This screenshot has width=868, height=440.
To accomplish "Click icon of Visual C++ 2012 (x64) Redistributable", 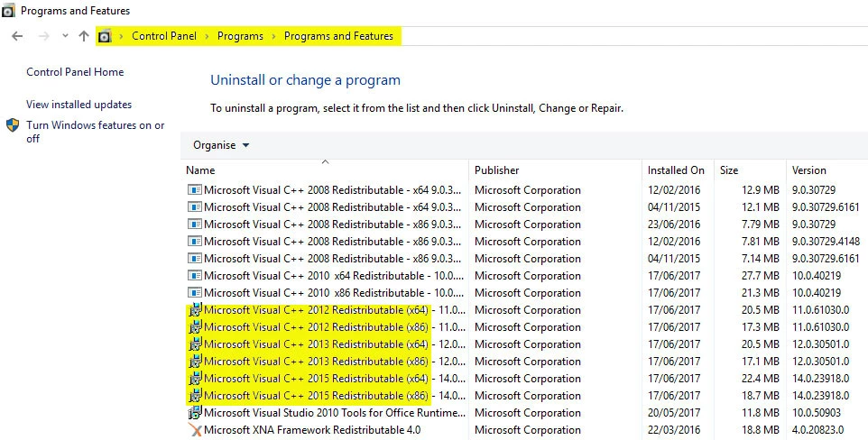I will 195,310.
